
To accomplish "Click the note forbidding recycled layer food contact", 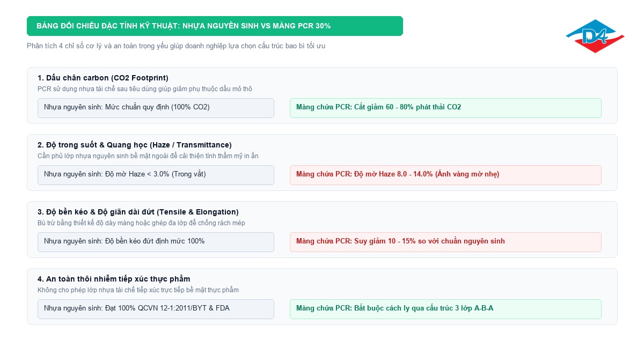I will click(x=138, y=290).
